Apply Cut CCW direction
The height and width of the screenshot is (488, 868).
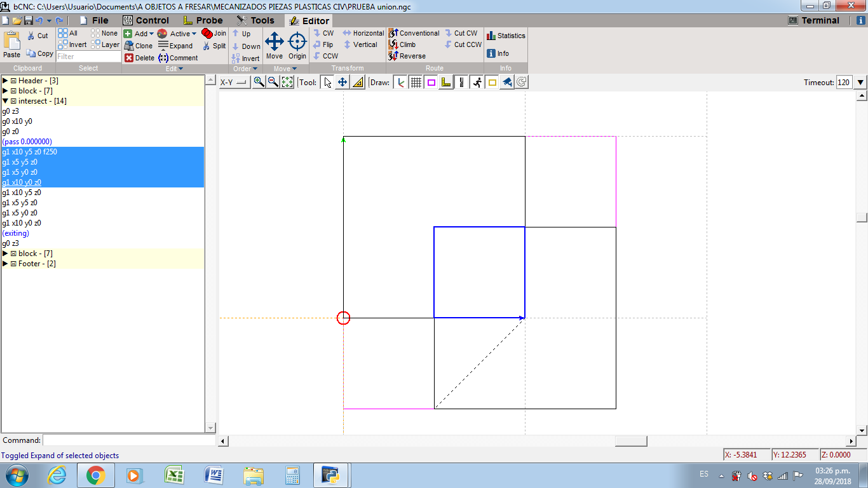point(463,44)
